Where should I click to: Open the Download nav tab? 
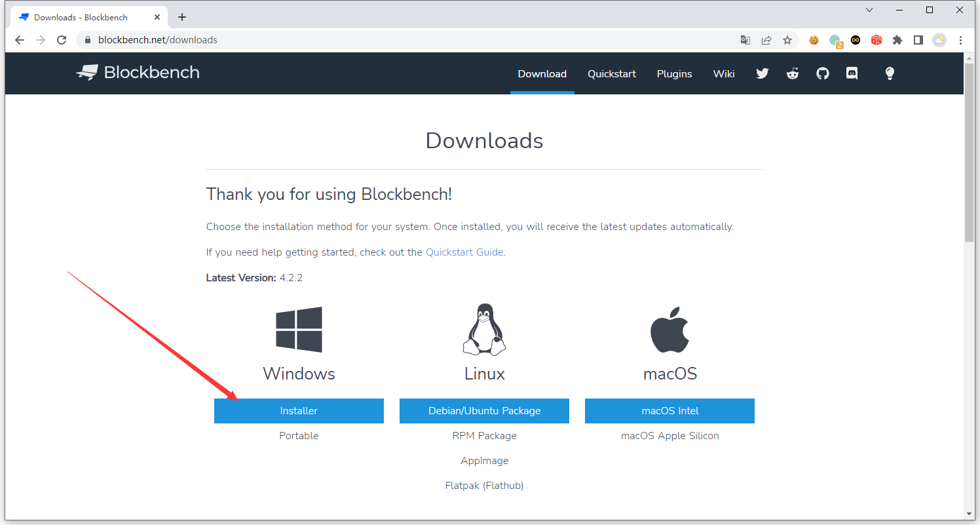pyautogui.click(x=542, y=73)
